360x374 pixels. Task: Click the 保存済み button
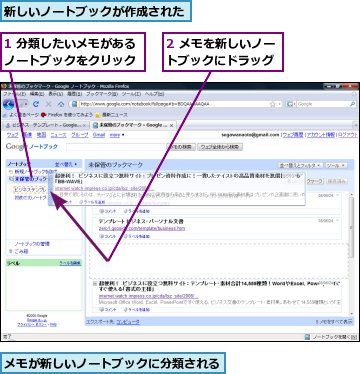point(336,181)
